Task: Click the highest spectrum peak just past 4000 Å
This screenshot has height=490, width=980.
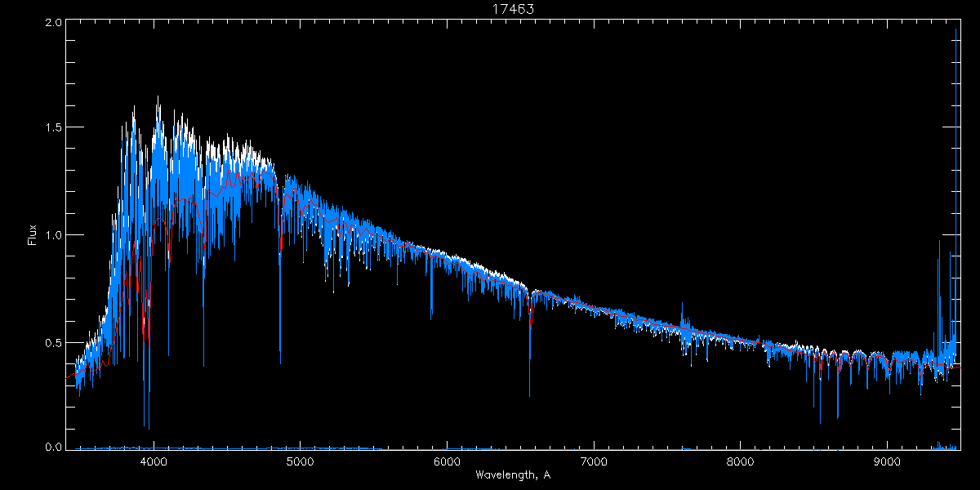Action: coord(158,98)
